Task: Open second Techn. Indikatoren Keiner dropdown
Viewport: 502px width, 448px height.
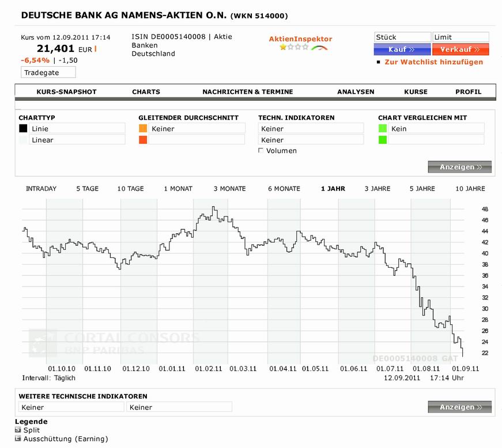Action: [x=311, y=140]
